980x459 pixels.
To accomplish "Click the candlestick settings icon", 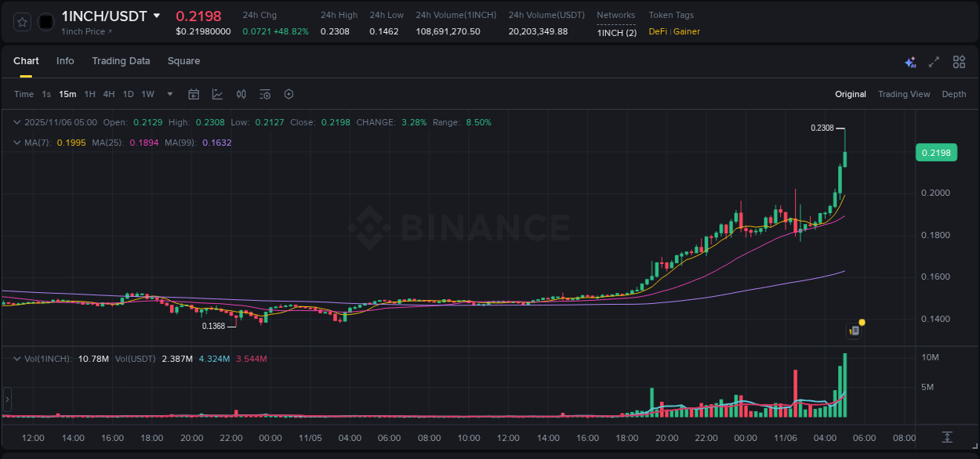I will [x=241, y=94].
